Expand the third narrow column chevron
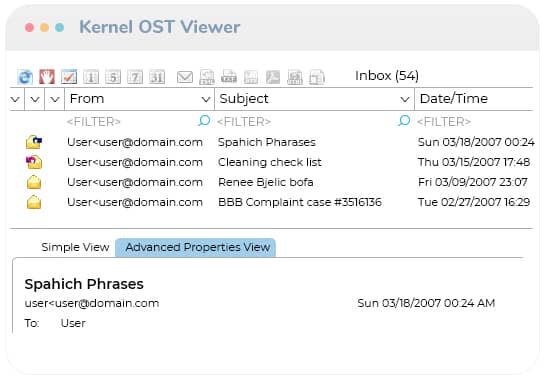This screenshot has height=380, width=545. 55,99
